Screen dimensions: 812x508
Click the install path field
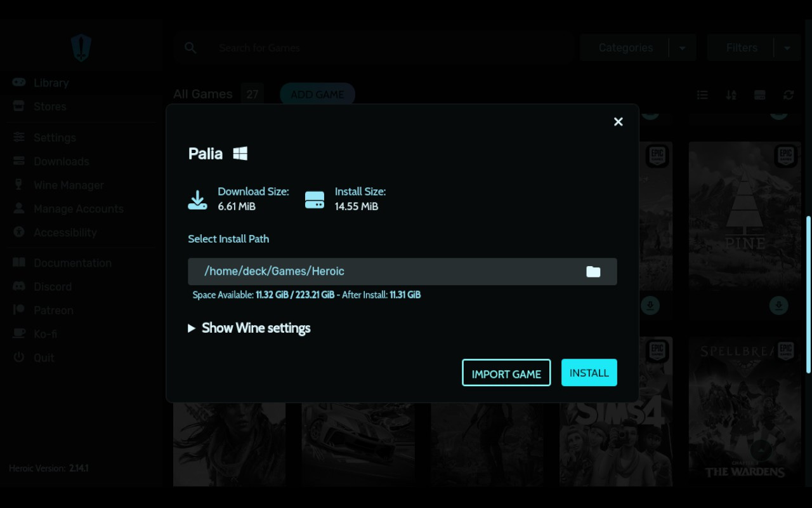click(402, 271)
